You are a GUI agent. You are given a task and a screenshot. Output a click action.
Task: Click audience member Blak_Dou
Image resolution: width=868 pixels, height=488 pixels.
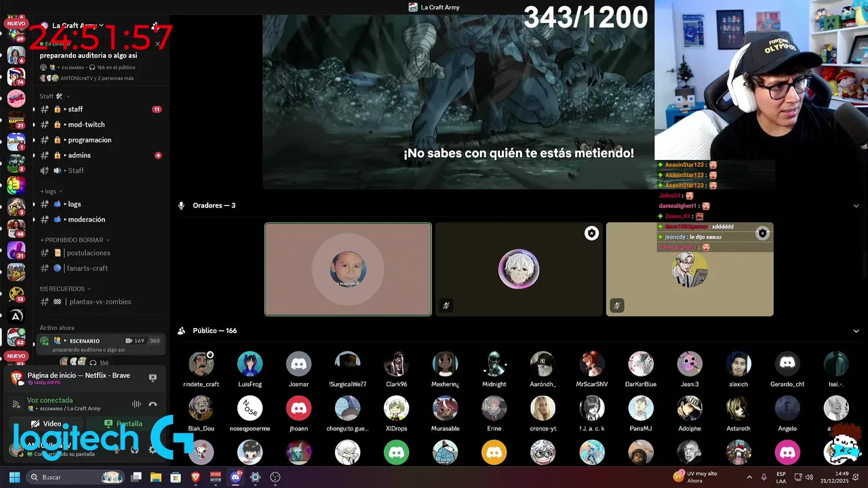[x=201, y=414]
